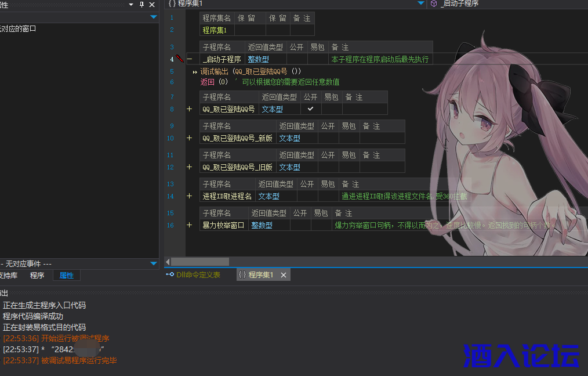The height and width of the screenshot is (376, 588).
Task: Open the 无对应事件 event dropdown
Action: 153,262
